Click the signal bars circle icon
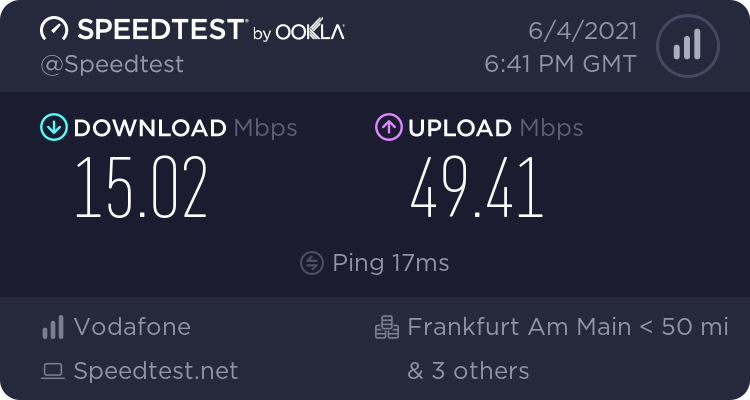This screenshot has width=750, height=400. [x=686, y=45]
